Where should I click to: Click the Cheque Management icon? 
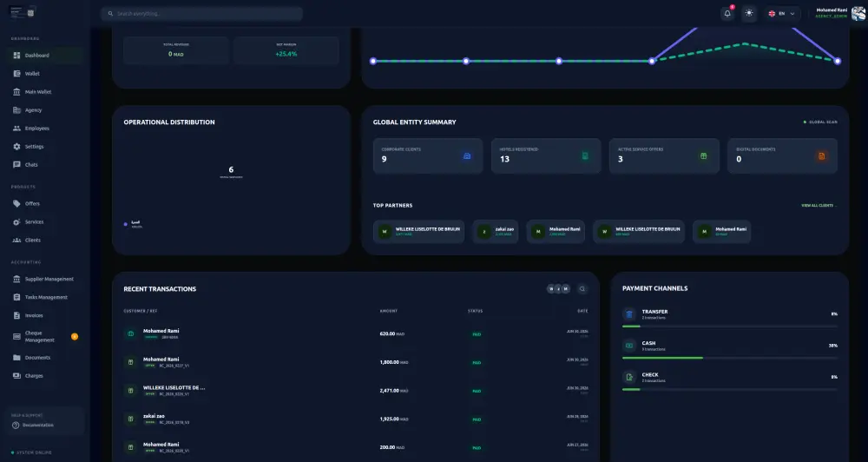16,336
